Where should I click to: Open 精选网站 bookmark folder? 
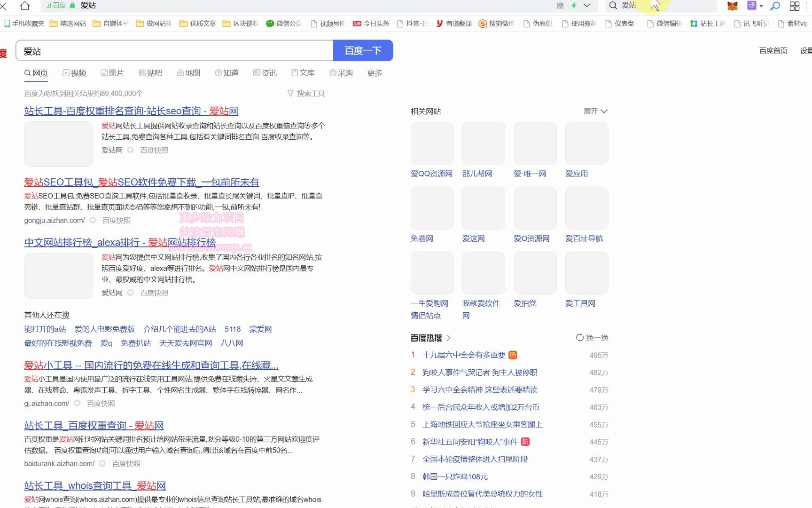[x=68, y=24]
